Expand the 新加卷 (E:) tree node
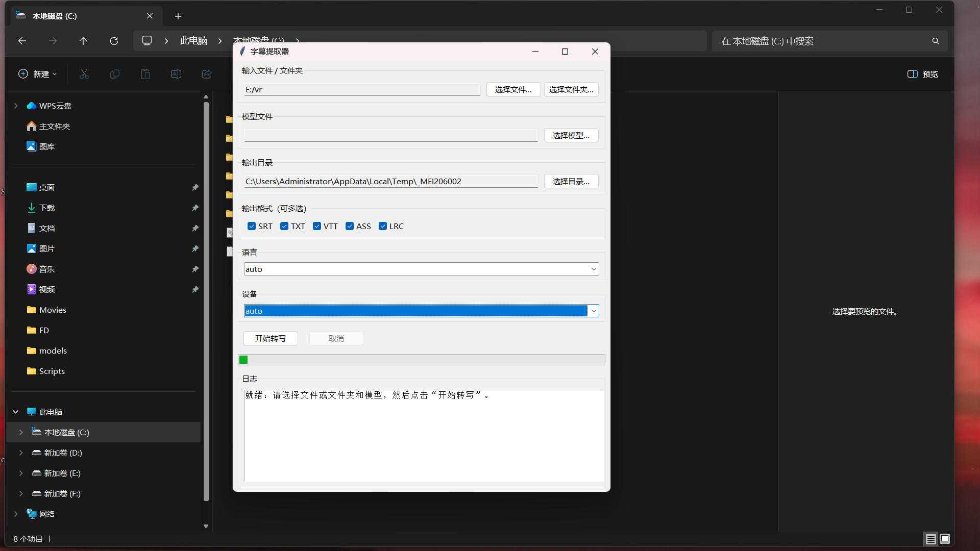The height and width of the screenshot is (551, 980). click(21, 473)
